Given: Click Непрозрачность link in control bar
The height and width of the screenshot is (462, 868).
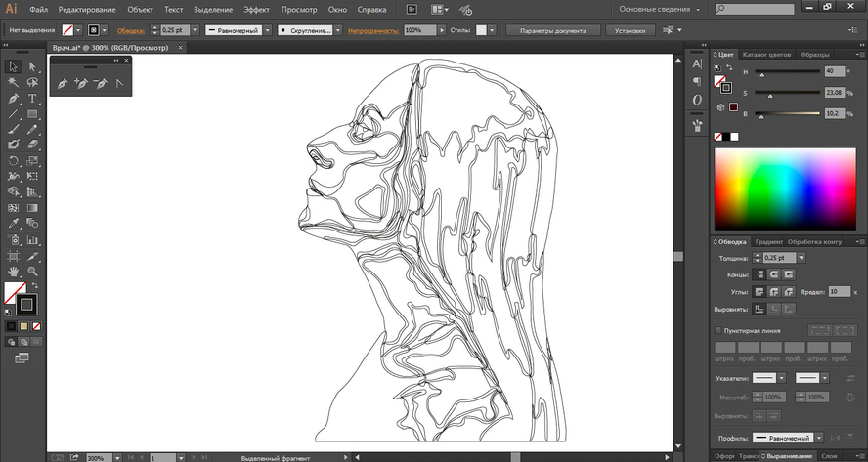Looking at the screenshot, I should [x=373, y=31].
